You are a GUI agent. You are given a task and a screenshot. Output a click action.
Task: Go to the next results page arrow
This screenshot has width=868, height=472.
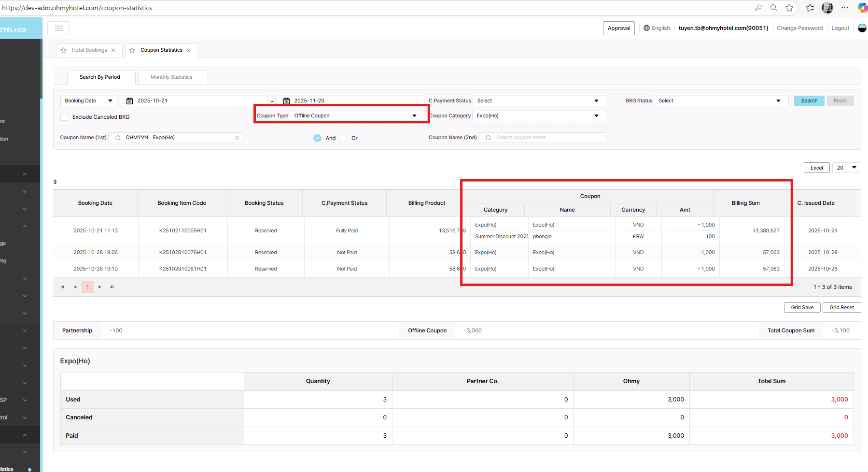pos(100,287)
